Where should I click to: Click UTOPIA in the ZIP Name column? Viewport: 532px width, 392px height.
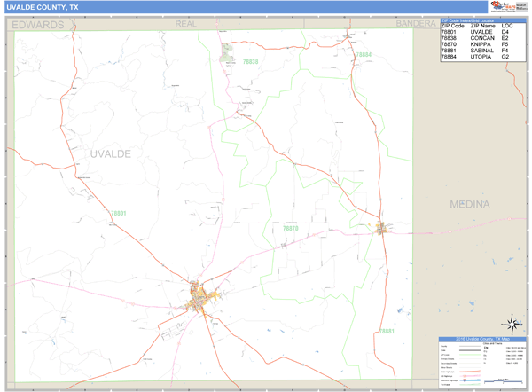point(481,57)
